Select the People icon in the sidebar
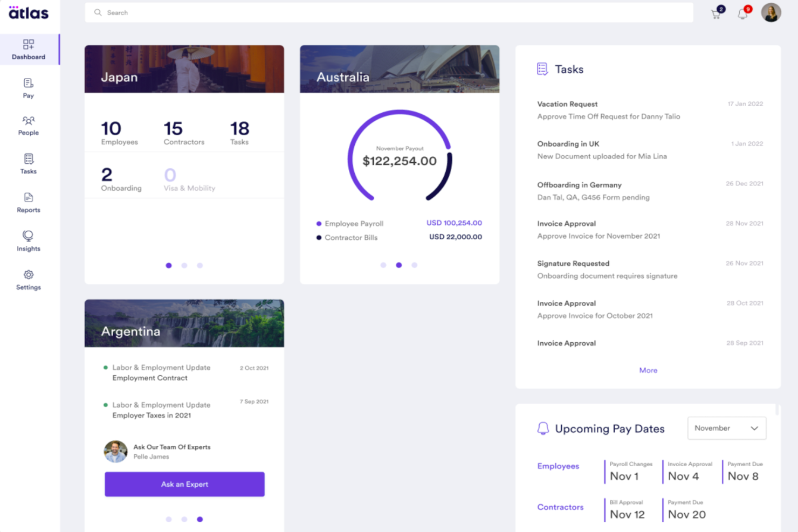Image resolution: width=798 pixels, height=532 pixels. [x=28, y=126]
